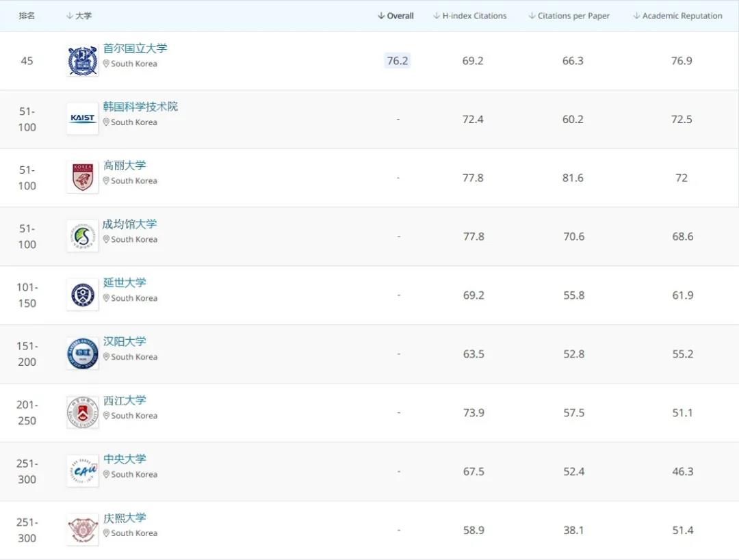The height and width of the screenshot is (560, 739).
Task: Click the Sungkyunkwan University logo
Action: point(83,237)
